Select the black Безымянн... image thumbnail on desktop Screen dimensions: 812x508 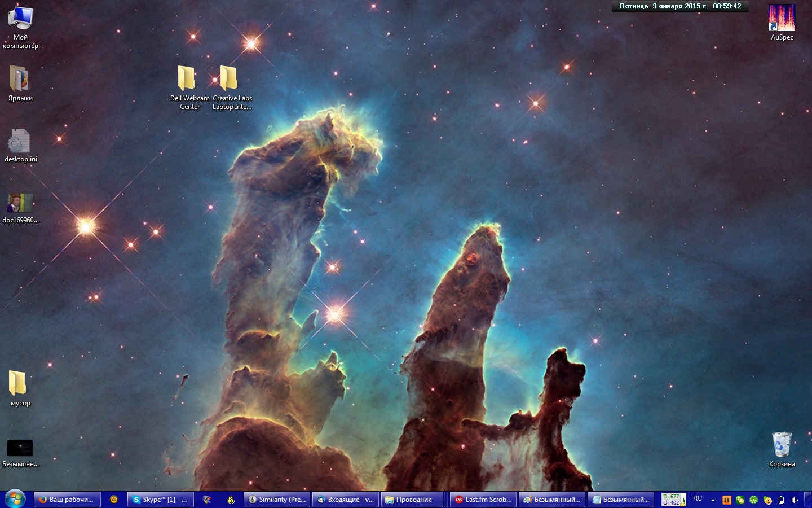tap(20, 453)
